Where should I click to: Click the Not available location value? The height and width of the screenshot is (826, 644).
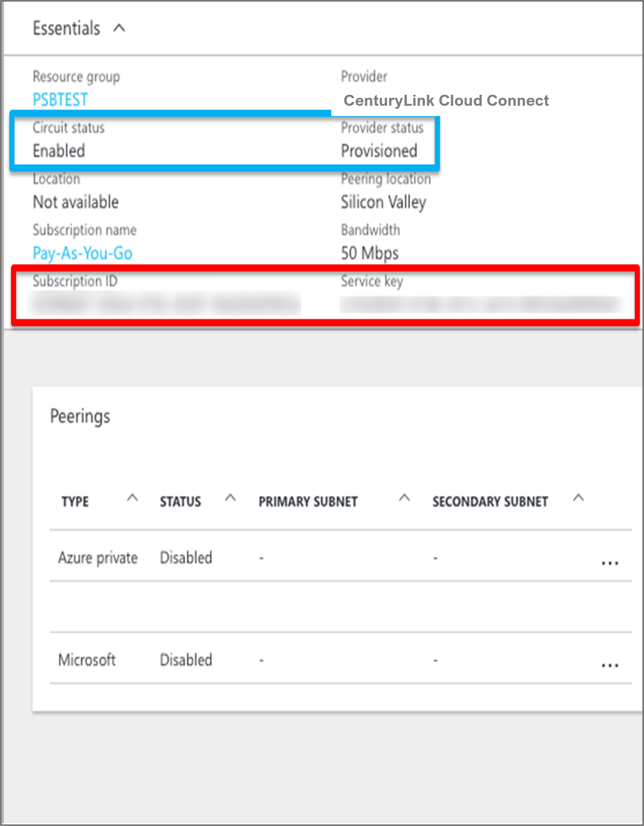click(76, 202)
